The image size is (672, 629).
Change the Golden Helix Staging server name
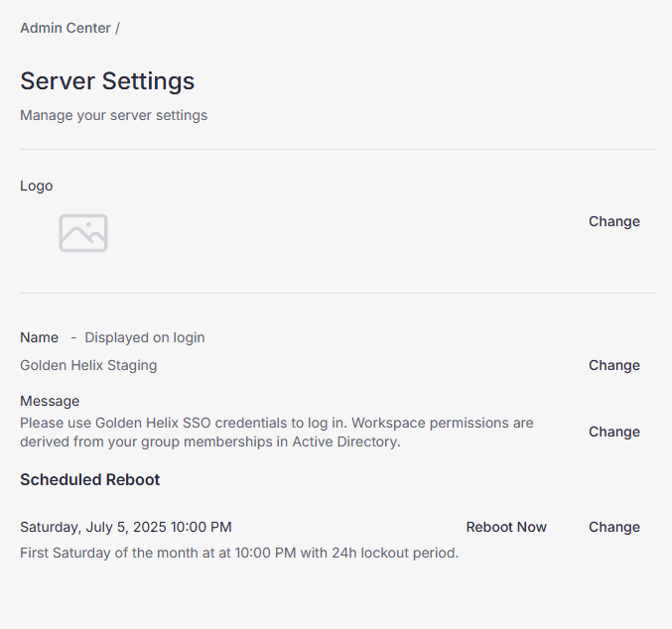(x=614, y=365)
